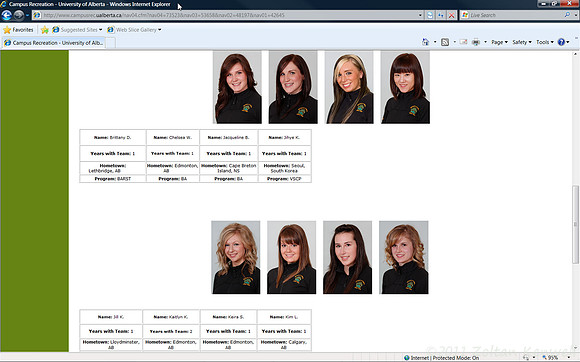580x362 pixels.
Task: Click the 'Name: Kaitlyn K.' cell
Action: tap(171, 317)
